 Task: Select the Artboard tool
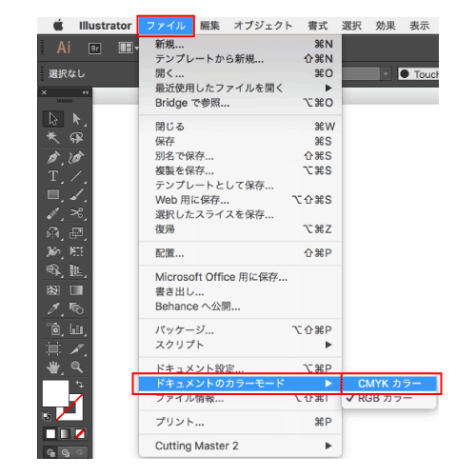(x=53, y=348)
